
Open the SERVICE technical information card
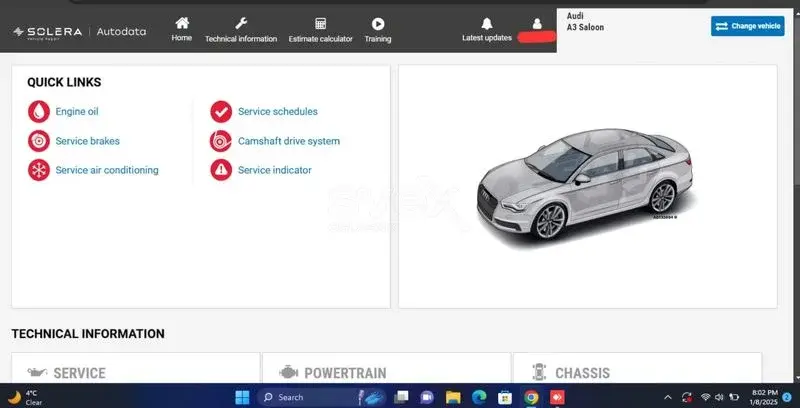[x=136, y=368]
